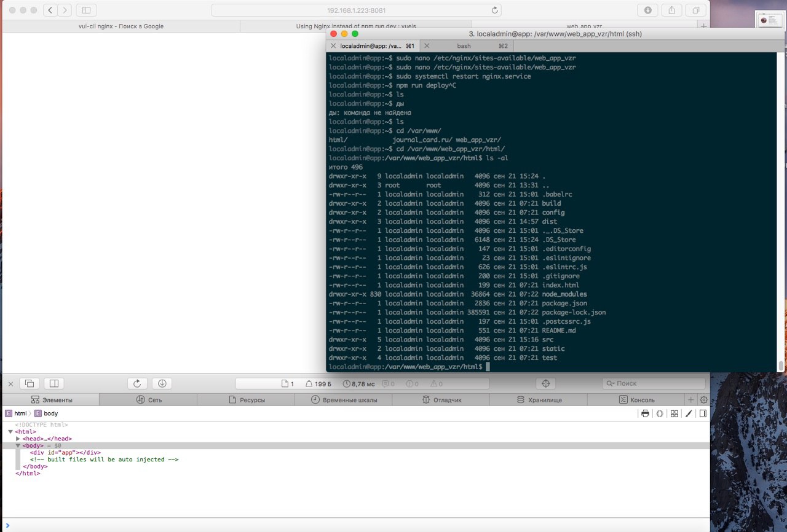Open the Хранилище inspector tab
The width and height of the screenshot is (787, 532).
coord(539,400)
